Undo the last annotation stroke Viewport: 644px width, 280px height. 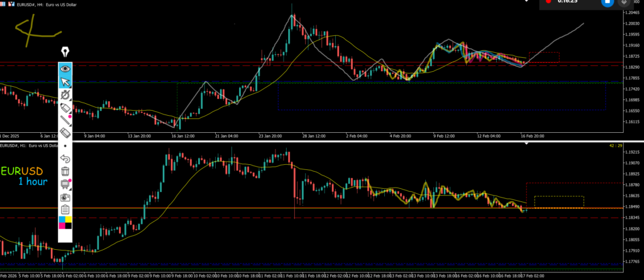tap(65, 159)
